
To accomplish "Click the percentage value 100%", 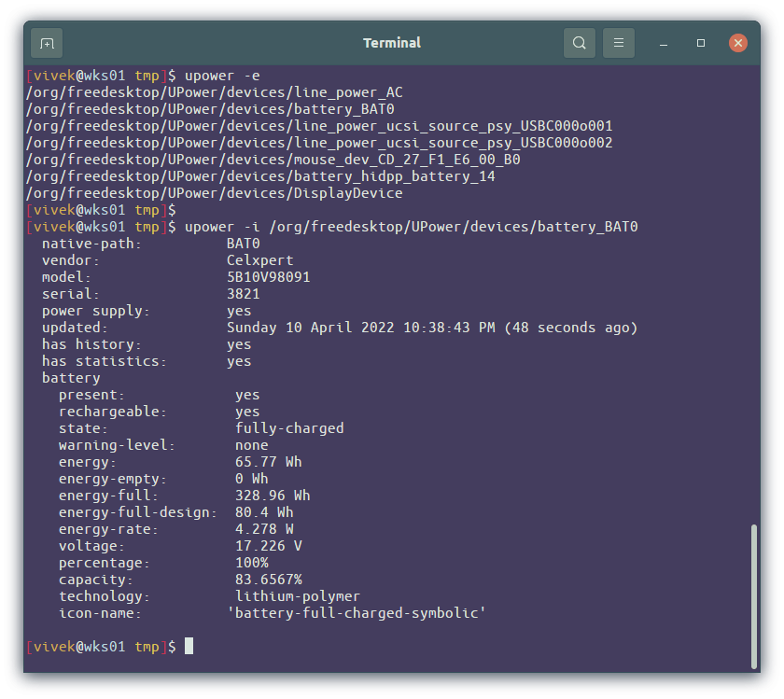I will (250, 562).
